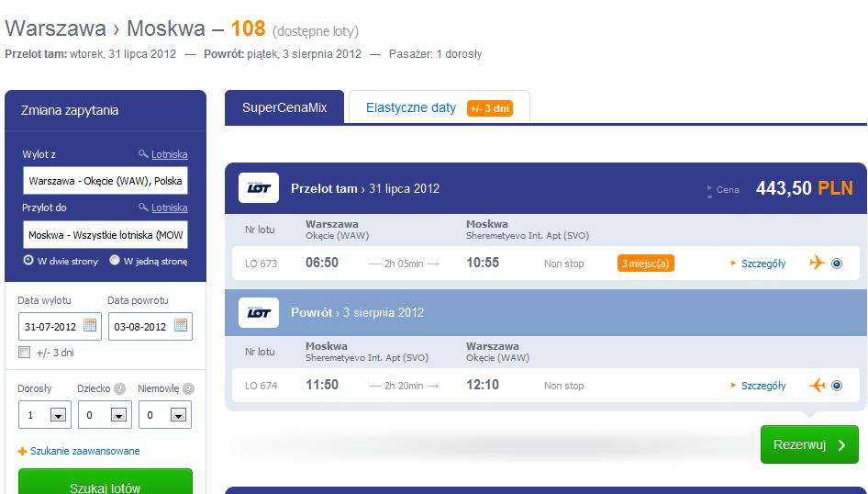This screenshot has height=494, width=868.
Task: Click the orange plane icon on flight LO 674
Action: pos(817,385)
